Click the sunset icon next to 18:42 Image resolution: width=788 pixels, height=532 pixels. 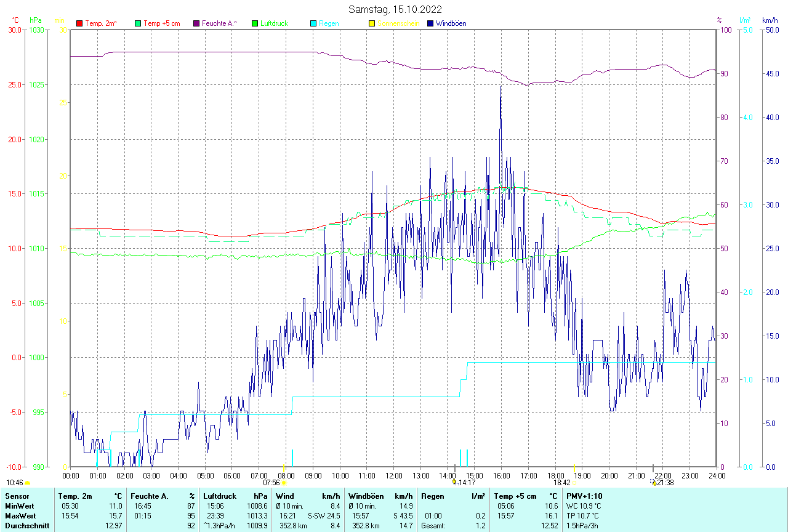click(574, 483)
